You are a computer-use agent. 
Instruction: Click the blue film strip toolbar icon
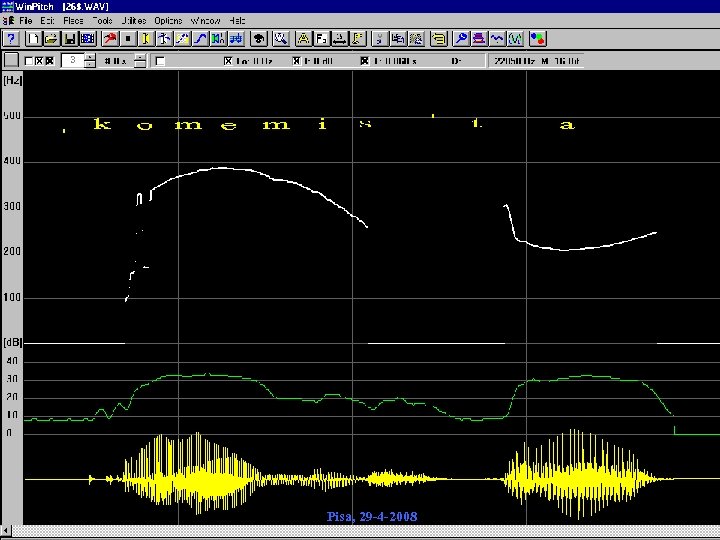88,39
